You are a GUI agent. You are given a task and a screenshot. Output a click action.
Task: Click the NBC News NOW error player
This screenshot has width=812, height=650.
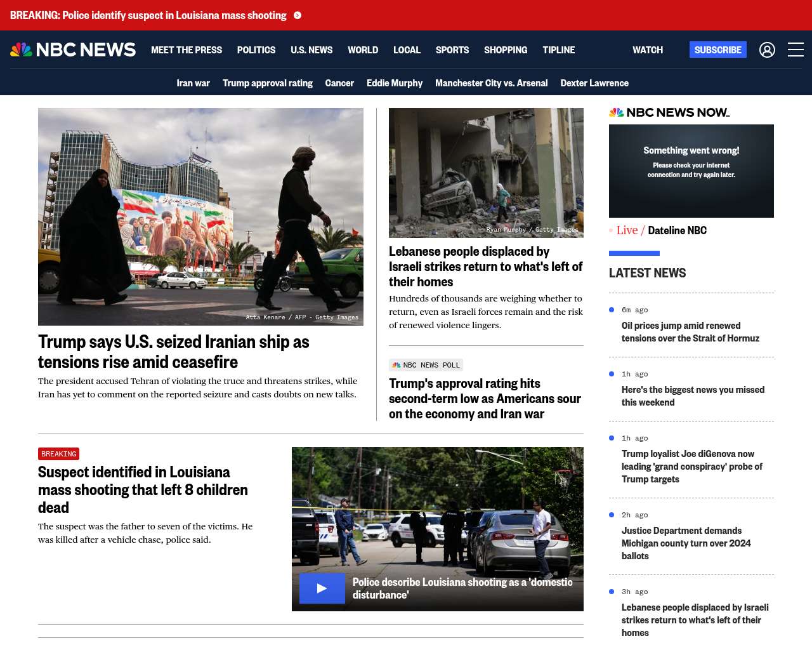pos(691,171)
